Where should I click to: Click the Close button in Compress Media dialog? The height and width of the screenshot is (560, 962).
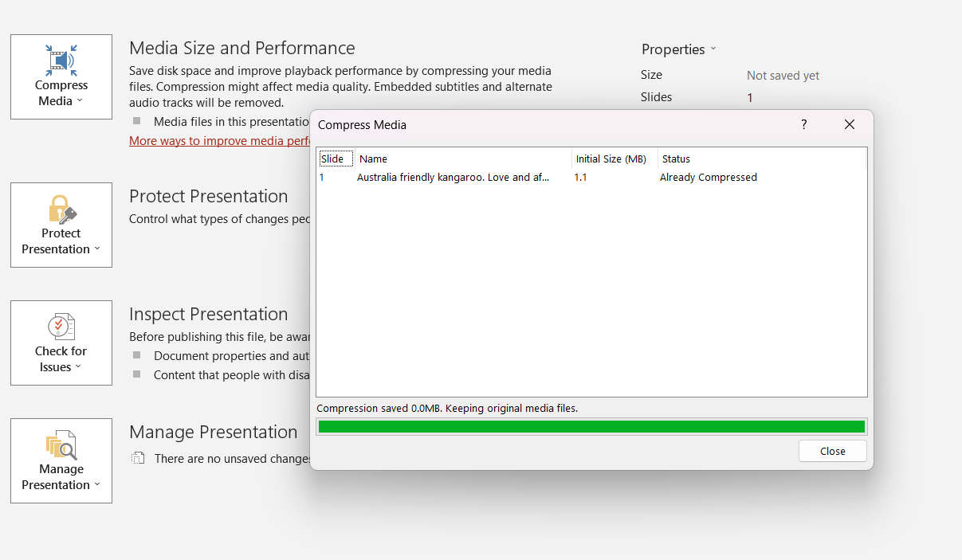[833, 451]
